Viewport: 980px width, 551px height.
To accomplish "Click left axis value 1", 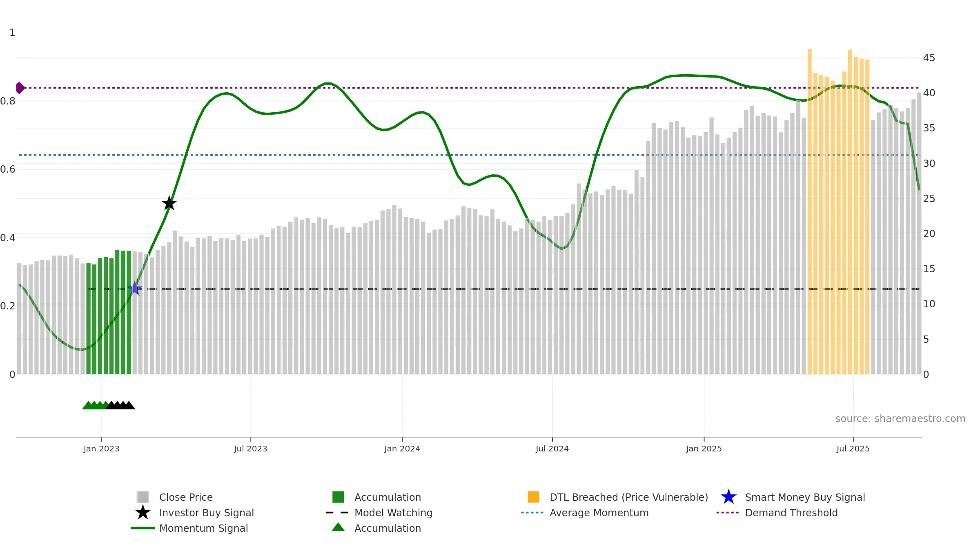I will (12, 32).
